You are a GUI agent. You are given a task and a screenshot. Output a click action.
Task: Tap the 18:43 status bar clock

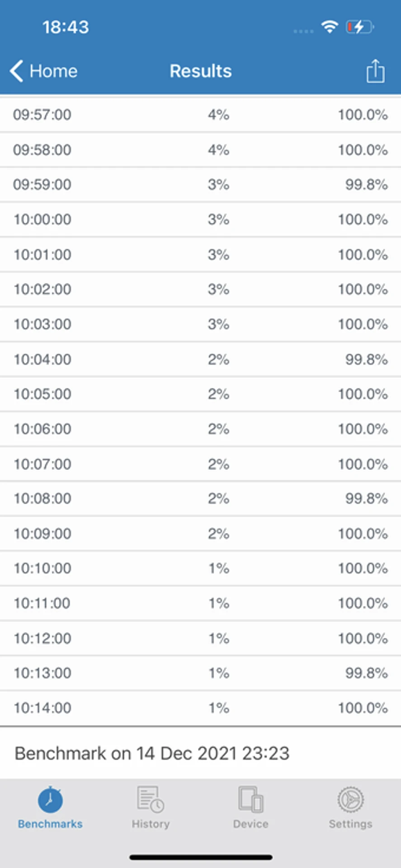66,27
